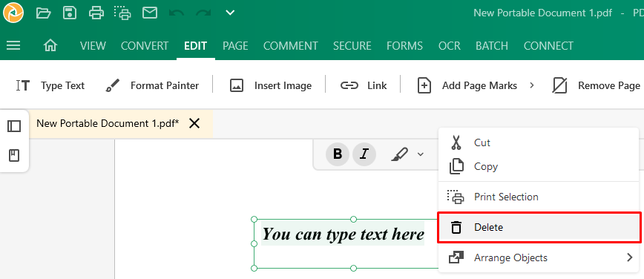This screenshot has width=644, height=279.
Task: Open the hamburger main menu
Action: point(13,45)
